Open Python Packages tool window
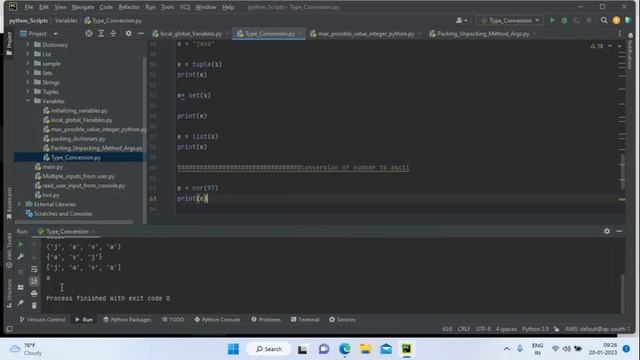The height and width of the screenshot is (360, 640). coord(127,320)
